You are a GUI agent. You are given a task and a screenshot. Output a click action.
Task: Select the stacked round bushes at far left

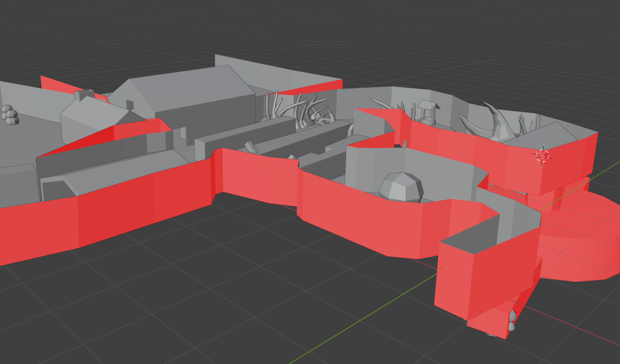(9, 115)
